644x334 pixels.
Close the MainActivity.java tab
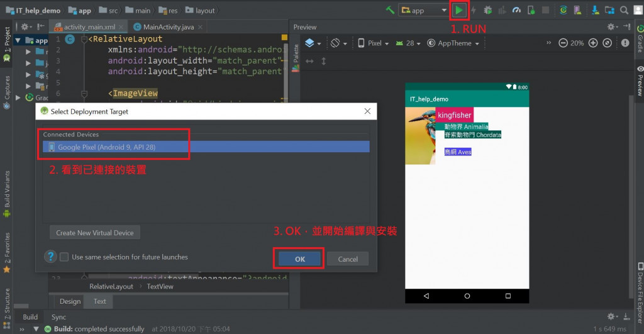(x=200, y=27)
